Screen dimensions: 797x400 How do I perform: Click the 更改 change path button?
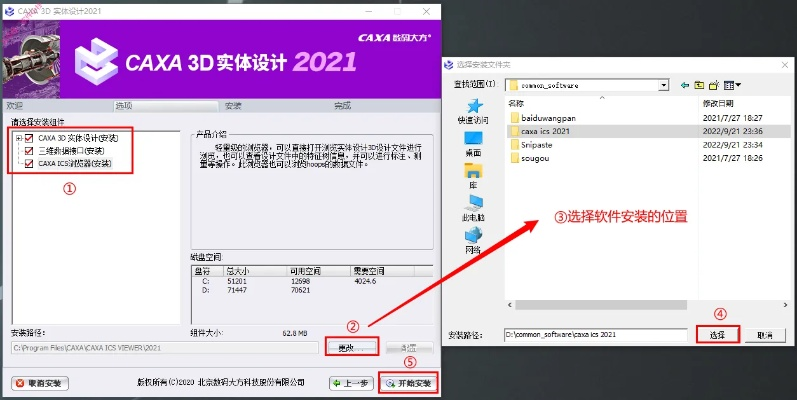pyautogui.click(x=352, y=348)
